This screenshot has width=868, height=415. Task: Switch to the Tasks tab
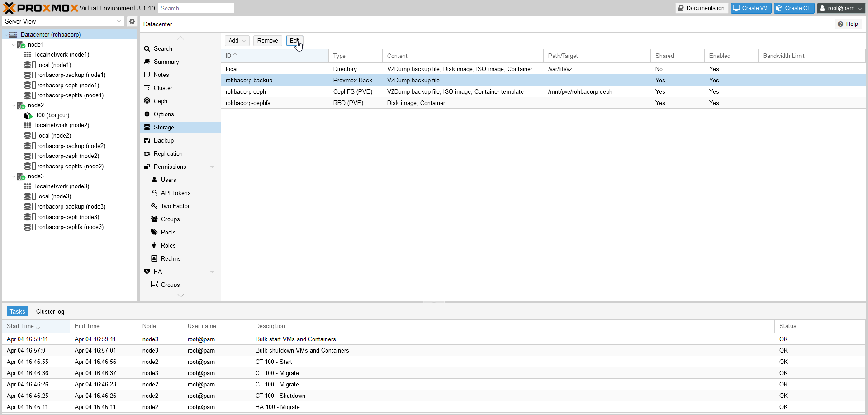18,311
